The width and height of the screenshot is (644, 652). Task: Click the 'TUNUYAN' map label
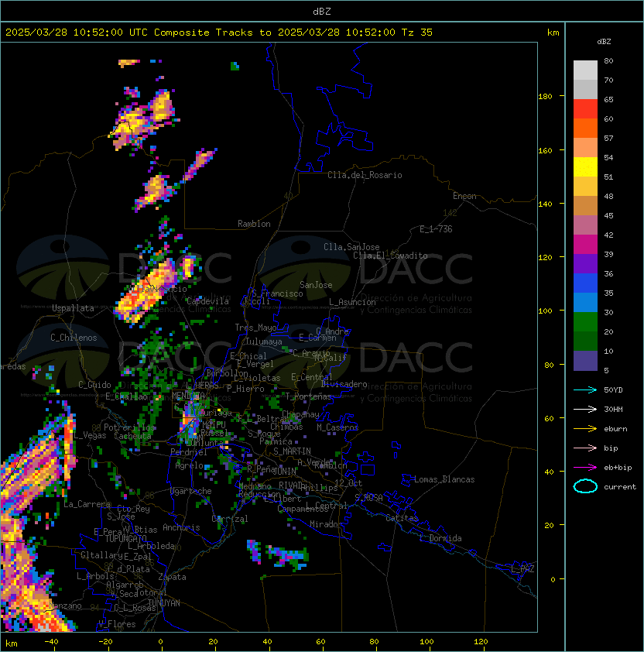point(164,603)
